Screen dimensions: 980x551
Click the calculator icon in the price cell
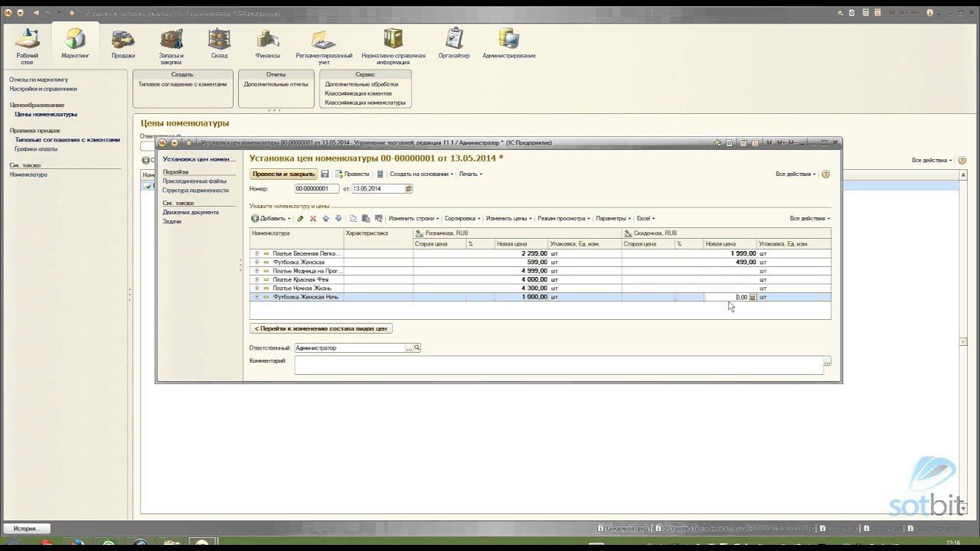pyautogui.click(x=753, y=297)
